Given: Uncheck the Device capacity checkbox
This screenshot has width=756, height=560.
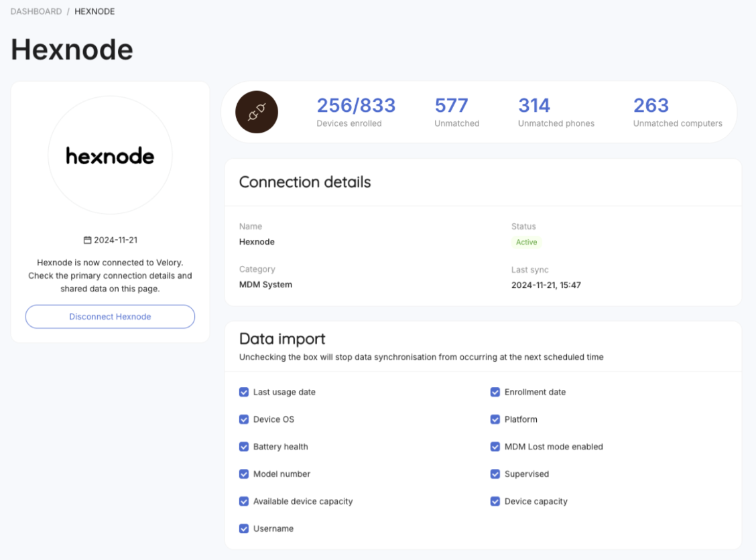Looking at the screenshot, I should tap(495, 501).
